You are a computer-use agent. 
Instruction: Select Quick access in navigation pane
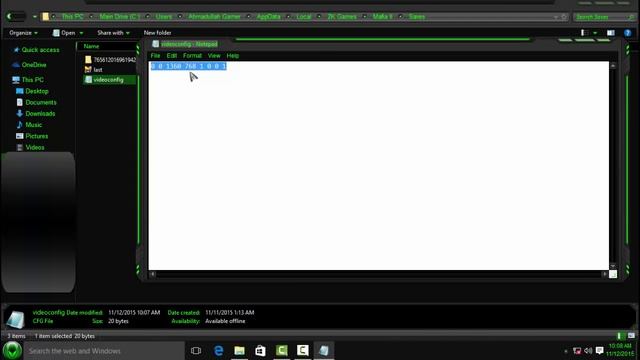pos(40,50)
